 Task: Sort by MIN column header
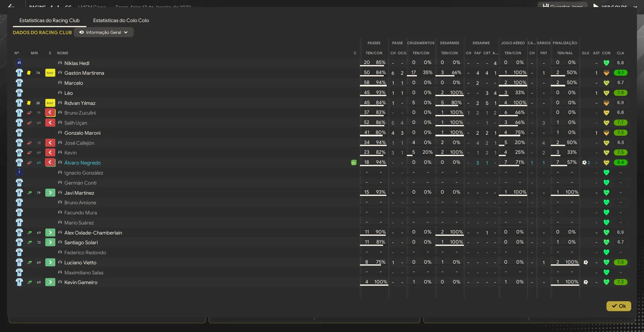pyautogui.click(x=34, y=53)
